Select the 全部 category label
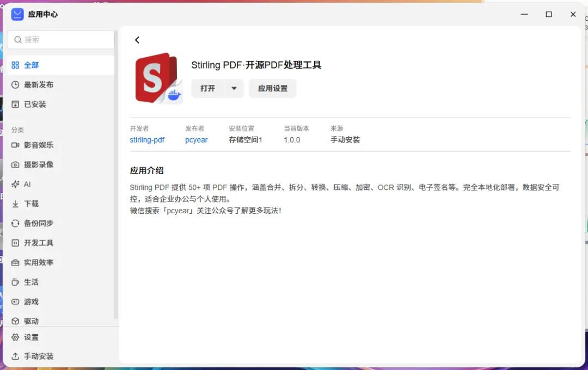The height and width of the screenshot is (370, 588). pos(32,65)
